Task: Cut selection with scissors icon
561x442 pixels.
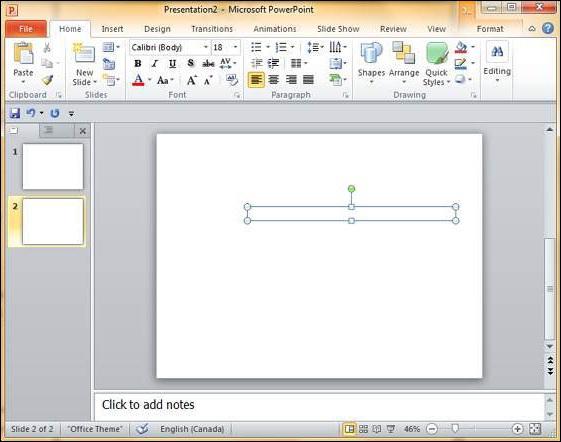Action: point(47,47)
